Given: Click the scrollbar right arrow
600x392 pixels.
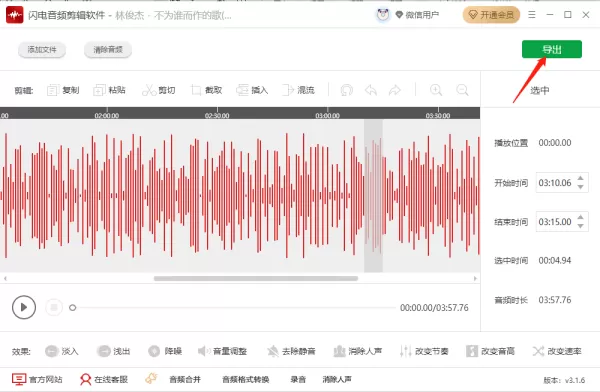Looking at the screenshot, I should point(475,279).
